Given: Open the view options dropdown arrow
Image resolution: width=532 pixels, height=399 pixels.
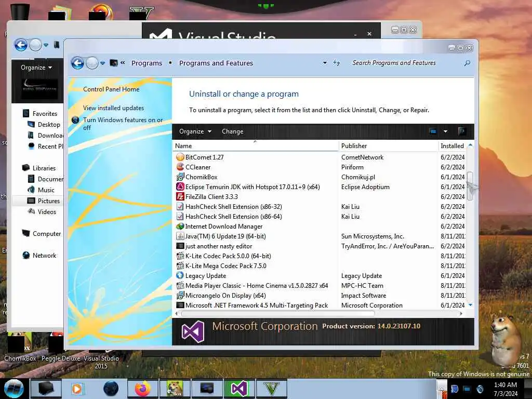Looking at the screenshot, I should point(445,131).
